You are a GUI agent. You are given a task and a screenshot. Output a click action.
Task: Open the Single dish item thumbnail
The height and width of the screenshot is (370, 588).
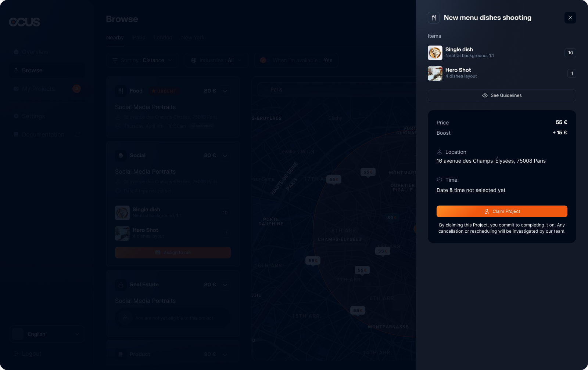pos(435,53)
